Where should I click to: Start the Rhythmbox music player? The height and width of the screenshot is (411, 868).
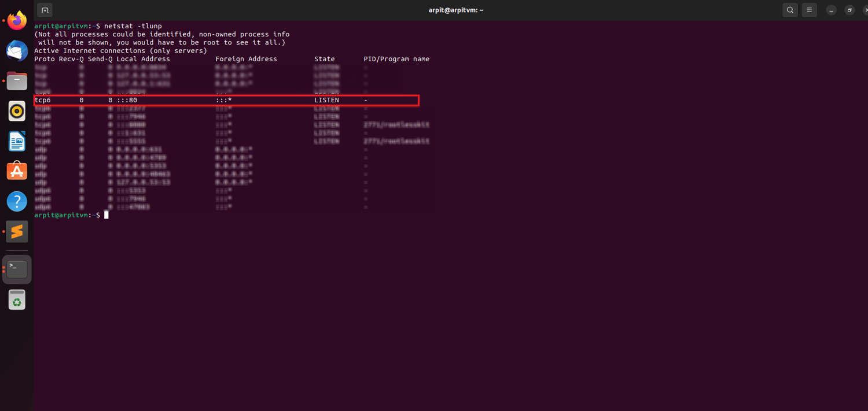tap(17, 111)
